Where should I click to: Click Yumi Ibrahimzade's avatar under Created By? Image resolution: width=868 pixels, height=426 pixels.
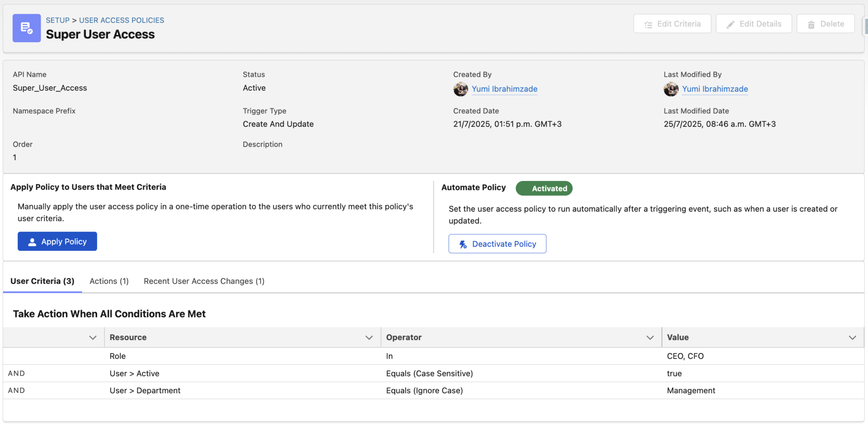460,89
